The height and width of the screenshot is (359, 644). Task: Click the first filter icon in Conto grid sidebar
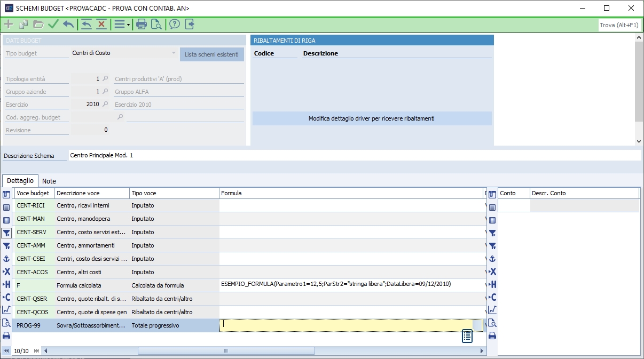coord(492,233)
